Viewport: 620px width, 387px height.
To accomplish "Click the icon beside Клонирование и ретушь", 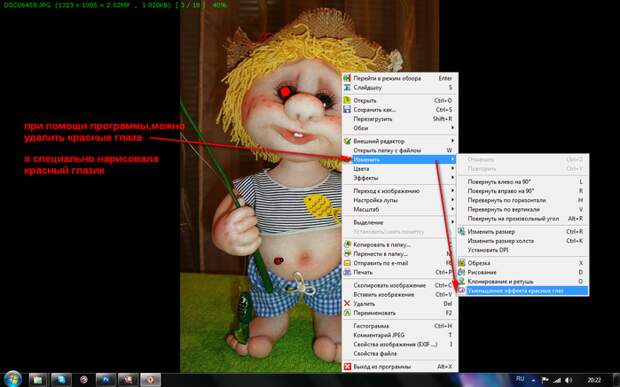I will tap(461, 281).
